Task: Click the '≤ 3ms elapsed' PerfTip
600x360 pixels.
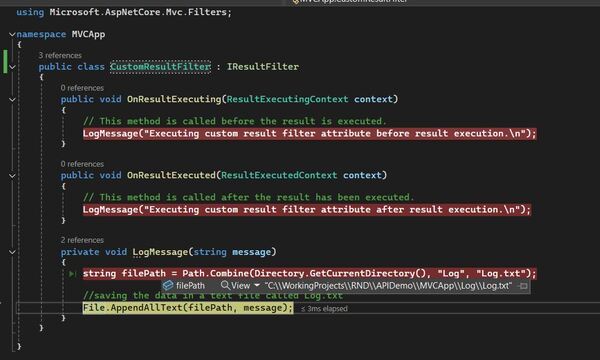Action: [x=324, y=309]
